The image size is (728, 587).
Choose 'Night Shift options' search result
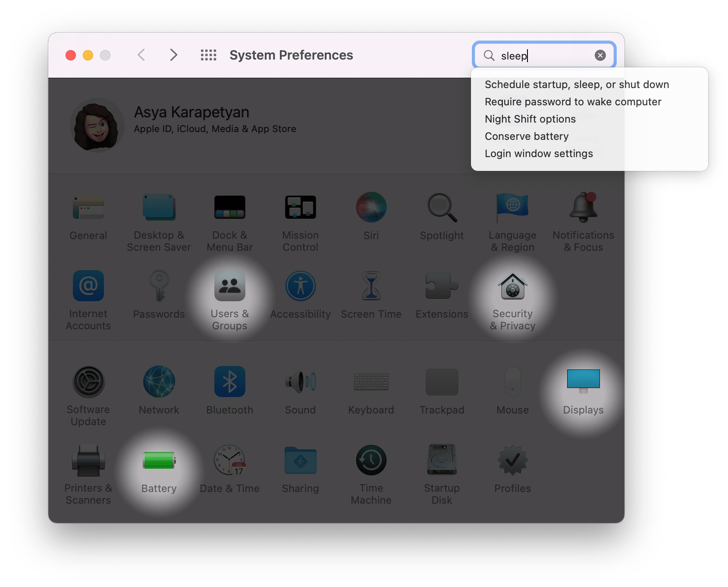coord(530,119)
